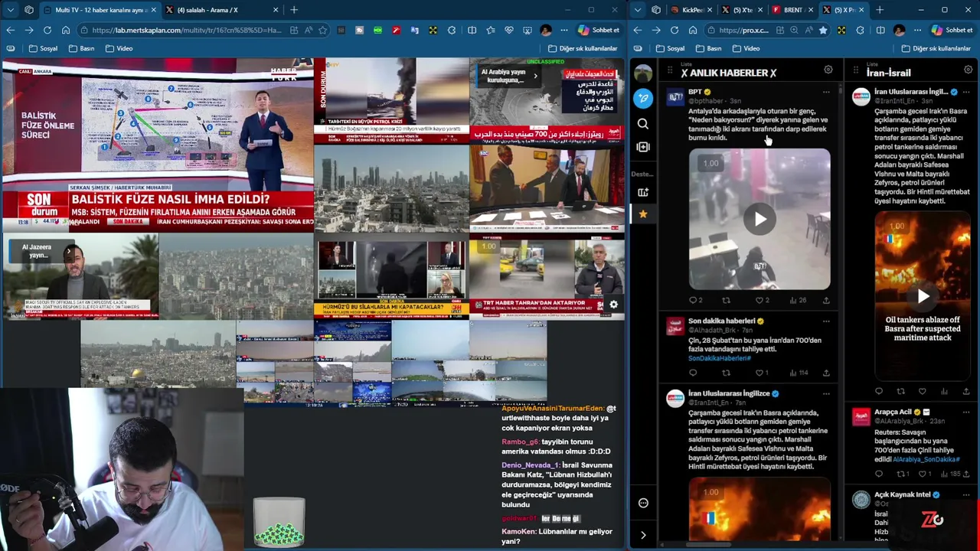Click Sohbet et Copilot button in left browser
Viewport: 980px width, 551px height.
599,30
